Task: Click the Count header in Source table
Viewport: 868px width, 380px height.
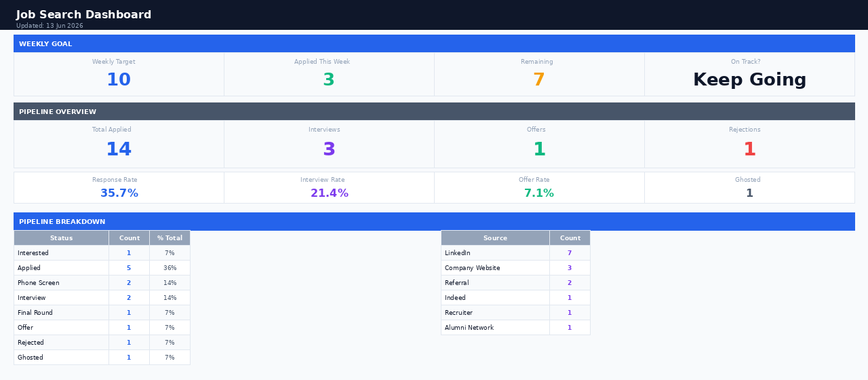Action: (570, 237)
